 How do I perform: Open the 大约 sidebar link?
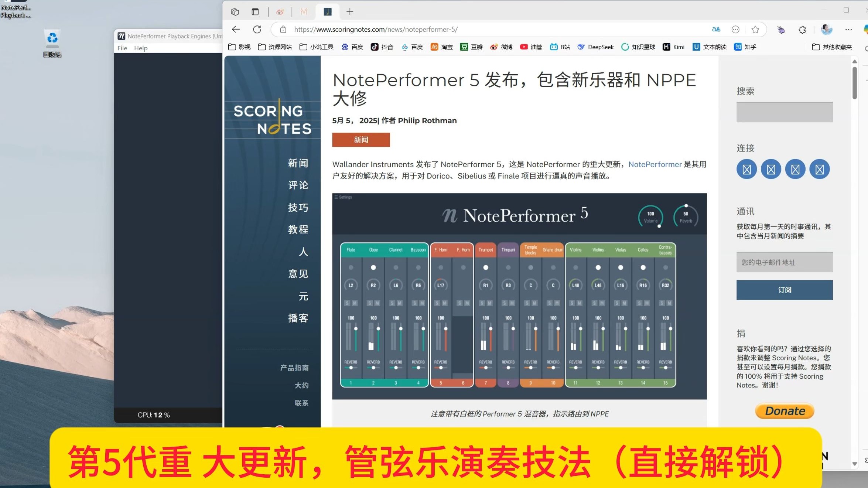(301, 385)
